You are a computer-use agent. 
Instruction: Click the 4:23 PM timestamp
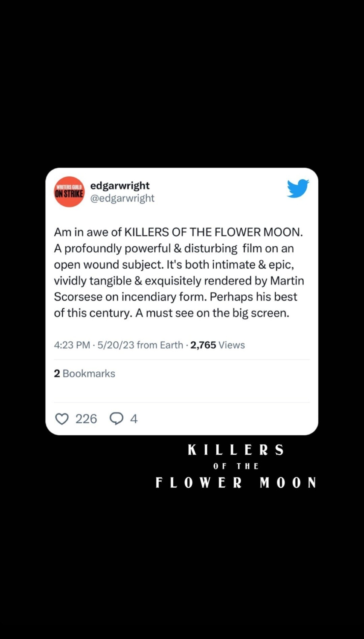72,345
